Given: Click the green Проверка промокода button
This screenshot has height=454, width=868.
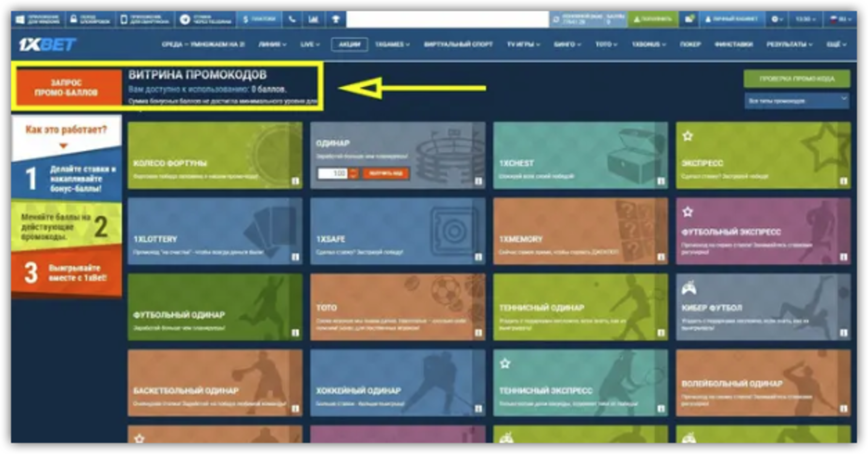Looking at the screenshot, I should click(797, 79).
